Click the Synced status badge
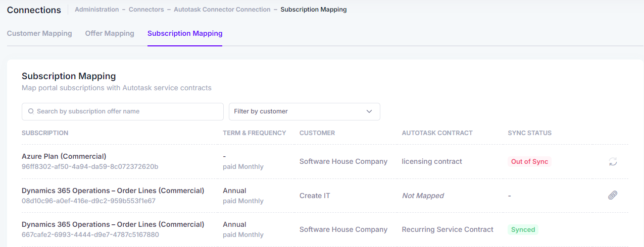Image resolution: width=644 pixels, height=247 pixels. click(x=523, y=229)
